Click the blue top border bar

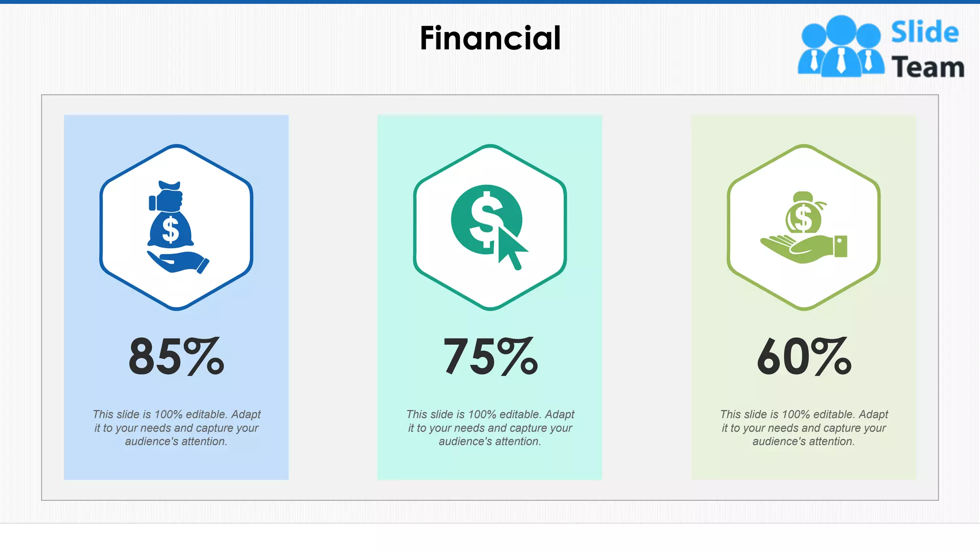click(490, 2)
